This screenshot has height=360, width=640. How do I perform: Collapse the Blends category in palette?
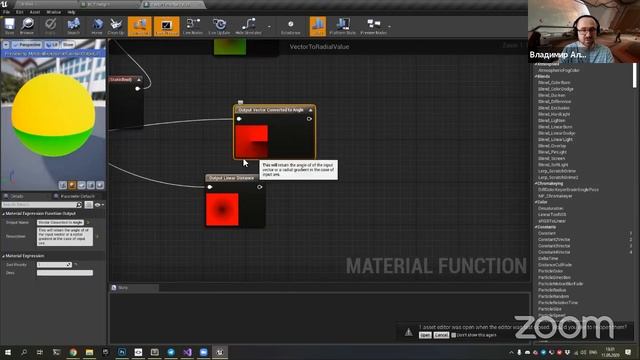pyautogui.click(x=536, y=76)
